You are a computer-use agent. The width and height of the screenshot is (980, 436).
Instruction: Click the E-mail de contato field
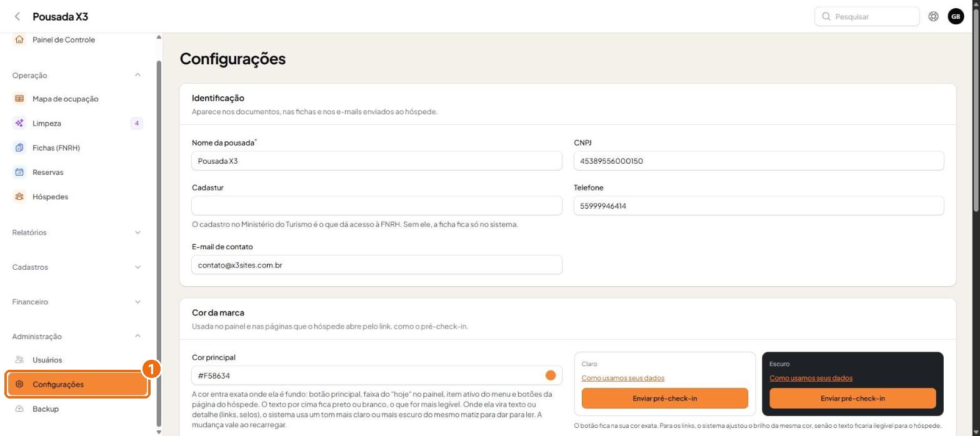377,265
